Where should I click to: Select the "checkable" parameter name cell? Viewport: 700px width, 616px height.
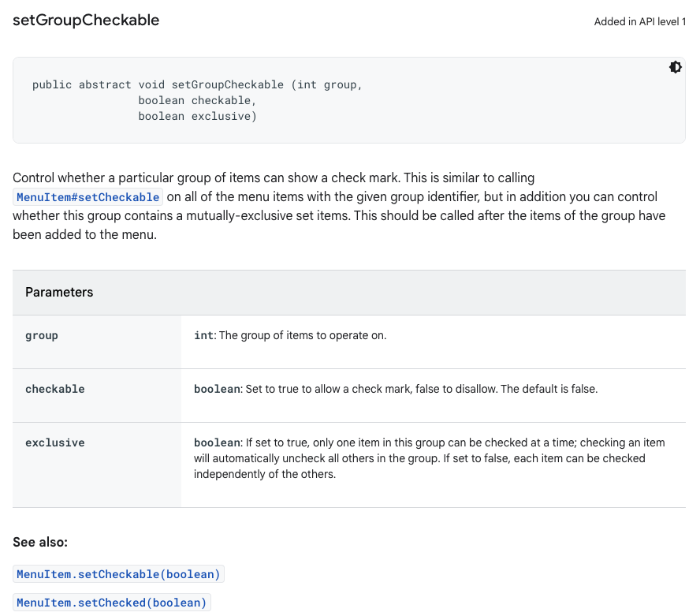point(54,390)
